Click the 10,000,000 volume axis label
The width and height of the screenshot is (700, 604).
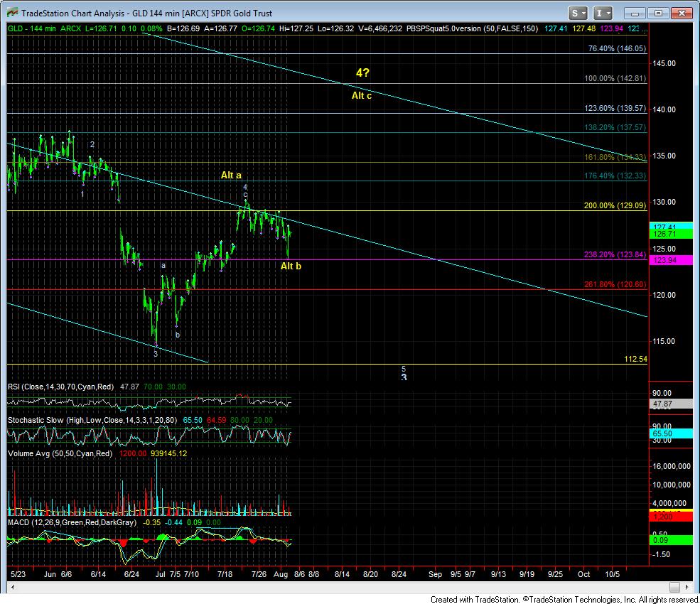point(672,485)
